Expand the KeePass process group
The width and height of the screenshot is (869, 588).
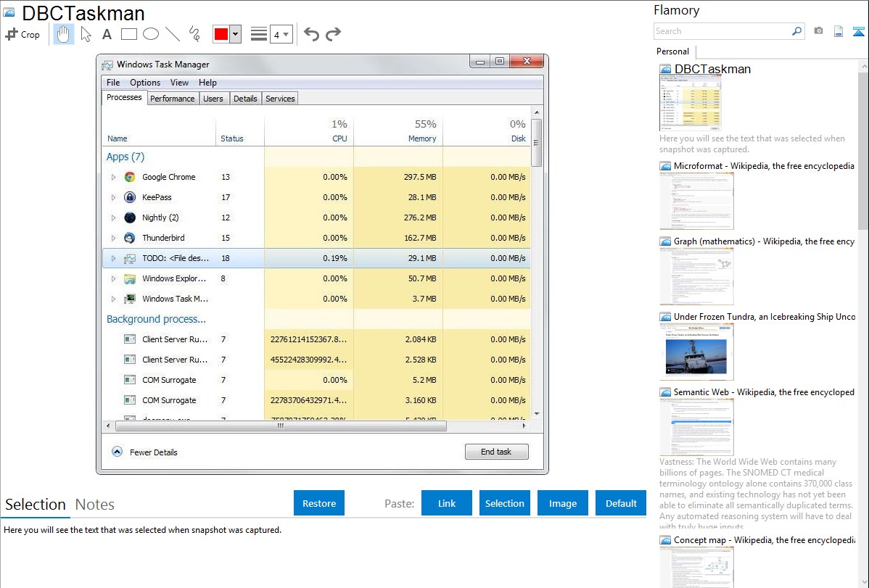point(113,197)
